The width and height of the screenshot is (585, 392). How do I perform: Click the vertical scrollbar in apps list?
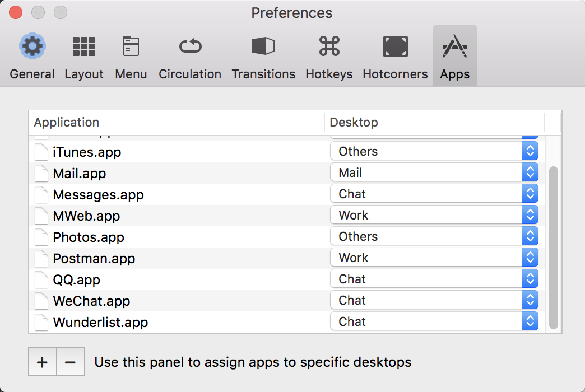point(554,246)
